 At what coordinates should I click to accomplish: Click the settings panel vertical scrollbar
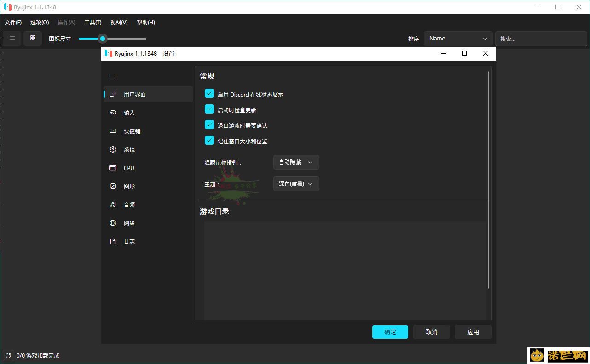pyautogui.click(x=489, y=179)
